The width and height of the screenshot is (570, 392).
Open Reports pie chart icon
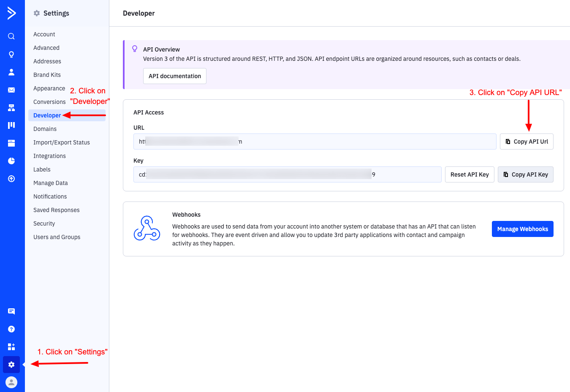point(11,161)
